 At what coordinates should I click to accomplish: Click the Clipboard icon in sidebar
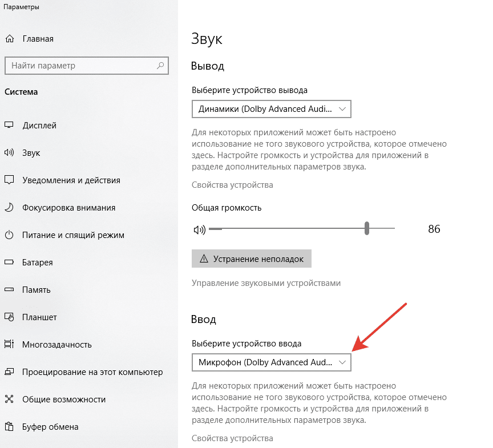coord(9,427)
